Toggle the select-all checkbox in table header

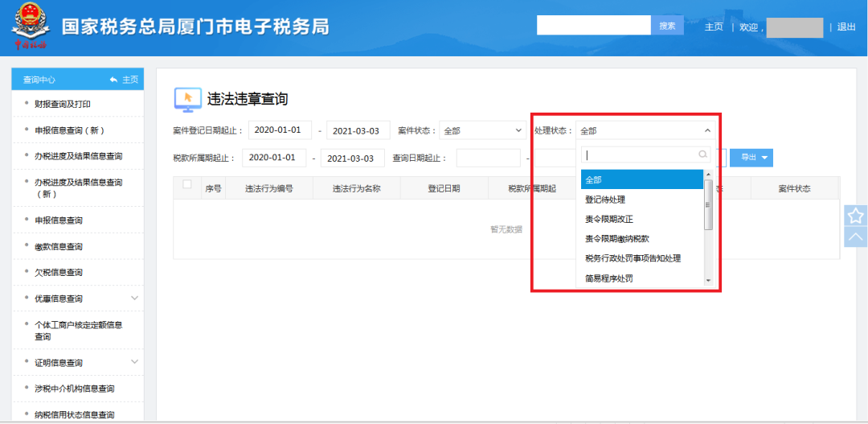click(x=187, y=184)
